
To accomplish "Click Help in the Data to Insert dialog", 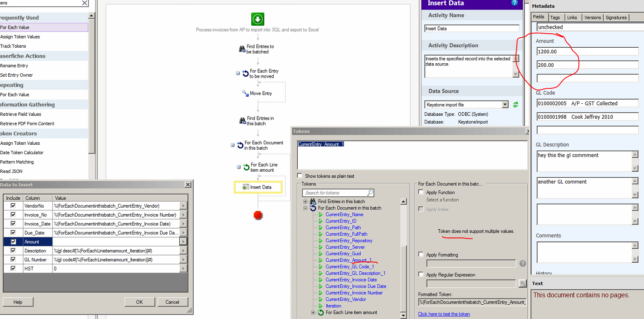I will click(x=18, y=302).
